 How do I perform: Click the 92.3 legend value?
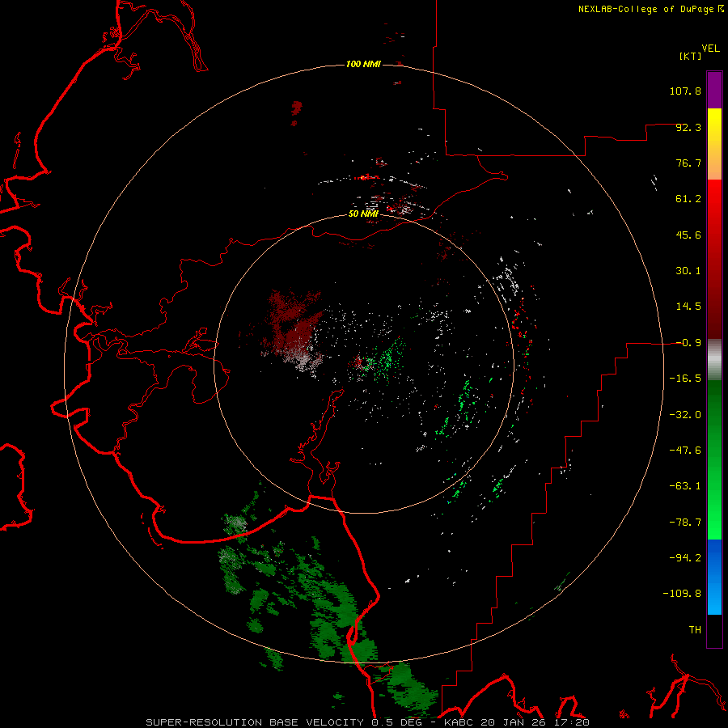[688, 127]
